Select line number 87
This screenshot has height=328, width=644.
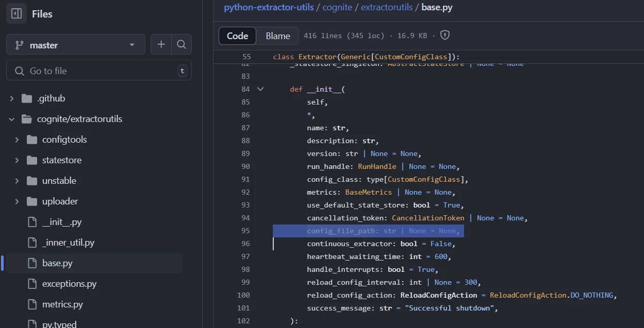[245, 128]
